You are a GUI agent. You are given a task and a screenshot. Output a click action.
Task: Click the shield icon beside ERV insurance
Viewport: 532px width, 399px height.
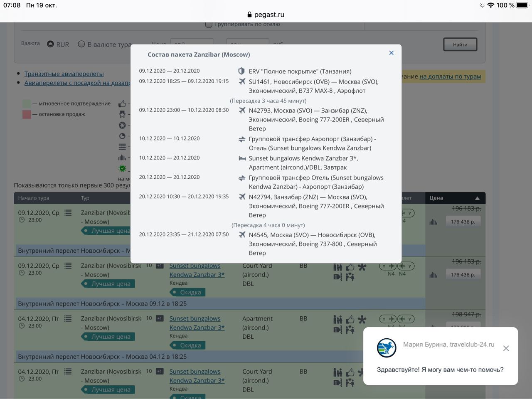[241, 71]
